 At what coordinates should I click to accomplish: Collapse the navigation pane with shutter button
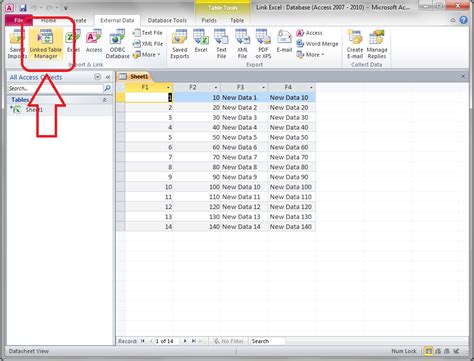108,77
